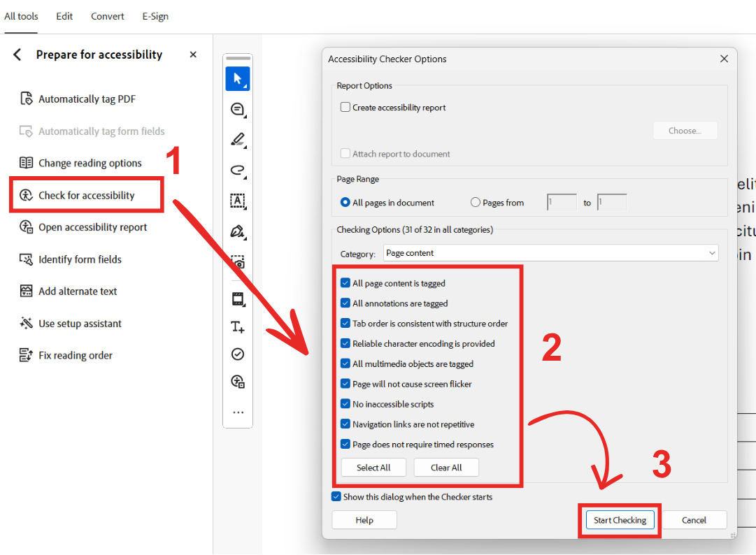Uncheck No inaccessible scripts
Image resolution: width=756 pixels, height=555 pixels.
tap(345, 404)
